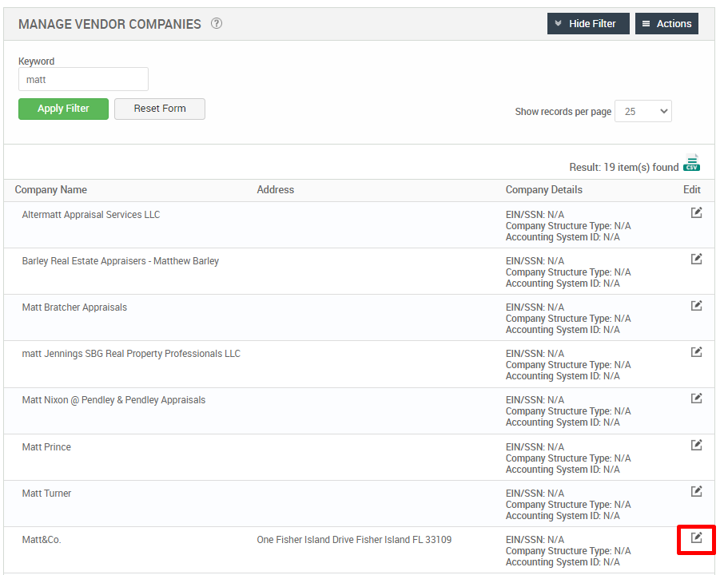The image size is (728, 575).
Task: Edit the Matt Bratcher Appraisals record
Action: point(696,305)
